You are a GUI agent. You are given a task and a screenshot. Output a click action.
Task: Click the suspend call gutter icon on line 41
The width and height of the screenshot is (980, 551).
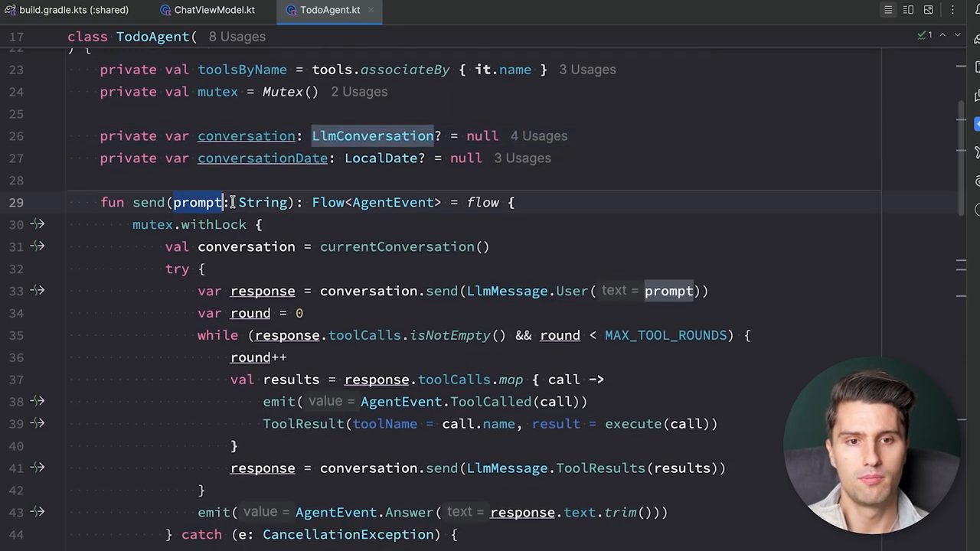pos(38,468)
